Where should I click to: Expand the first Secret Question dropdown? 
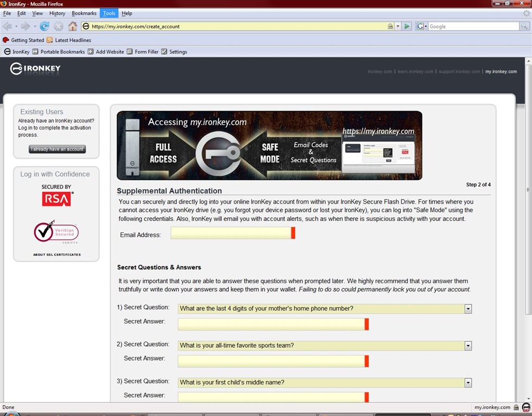point(467,309)
